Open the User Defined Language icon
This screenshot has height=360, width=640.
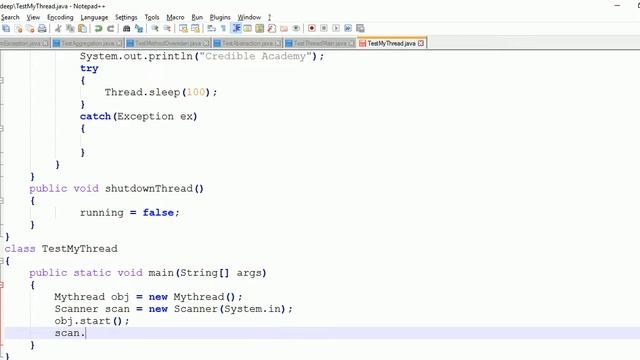[247, 28]
